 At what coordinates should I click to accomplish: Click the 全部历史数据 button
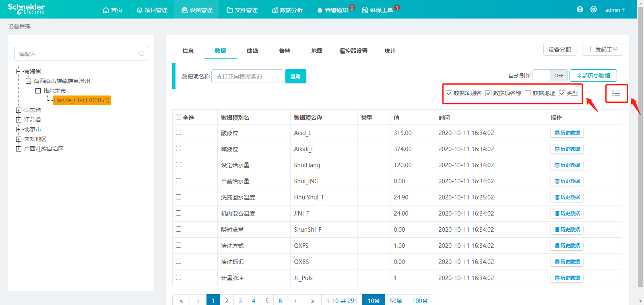[x=593, y=75]
